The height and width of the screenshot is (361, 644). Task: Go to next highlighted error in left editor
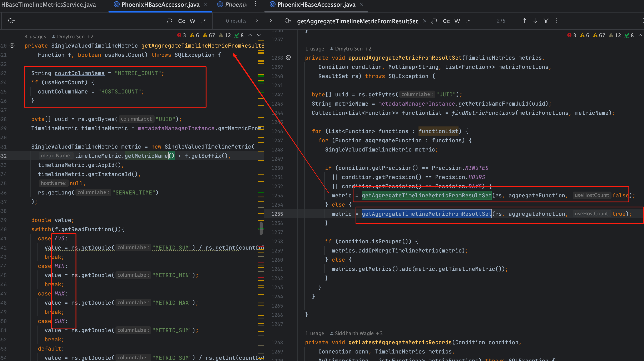point(259,35)
